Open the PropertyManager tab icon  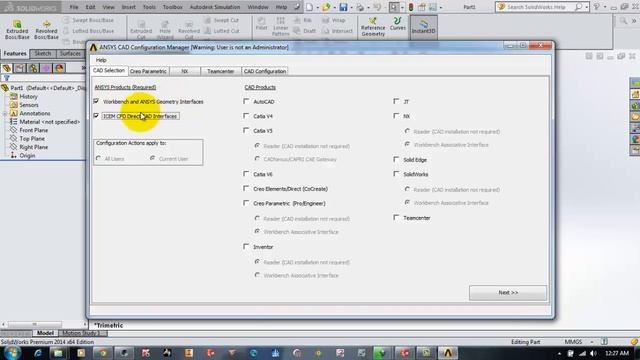tap(20, 68)
